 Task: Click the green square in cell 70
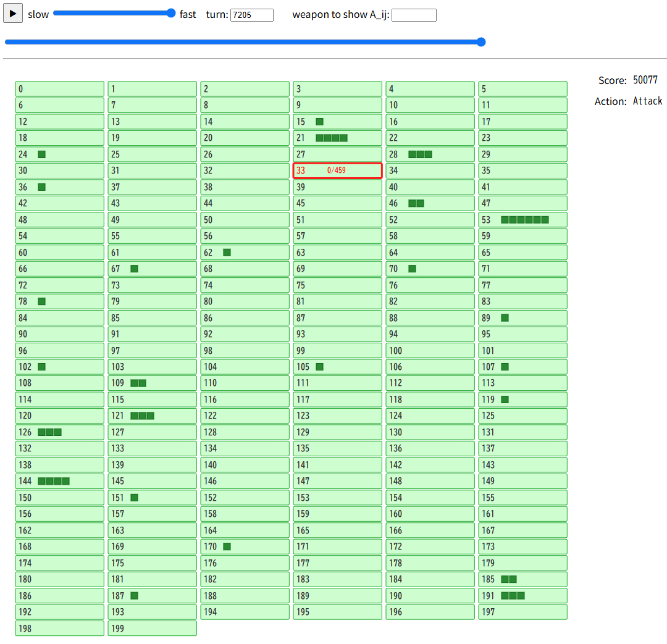click(412, 269)
